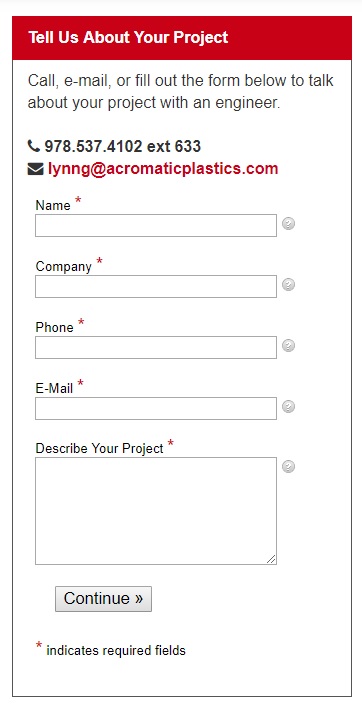This screenshot has width=362, height=705.
Task: Click the indicates required fields note
Action: (x=116, y=650)
